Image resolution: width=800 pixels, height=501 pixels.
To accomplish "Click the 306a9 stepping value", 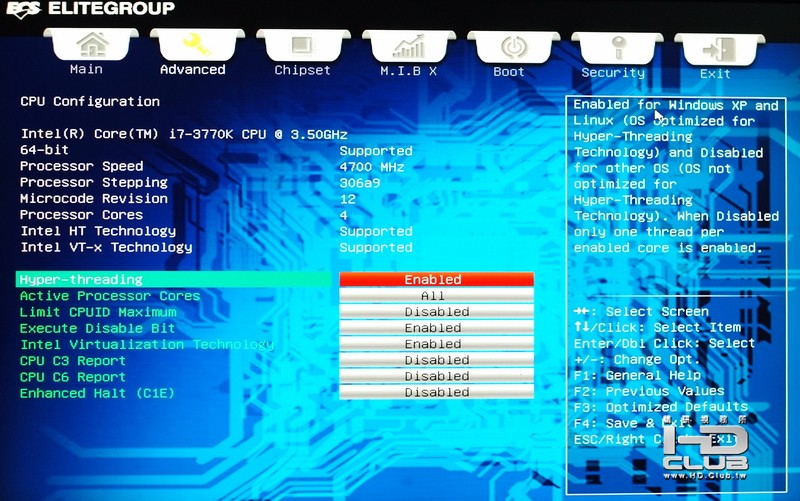I will (x=360, y=183).
